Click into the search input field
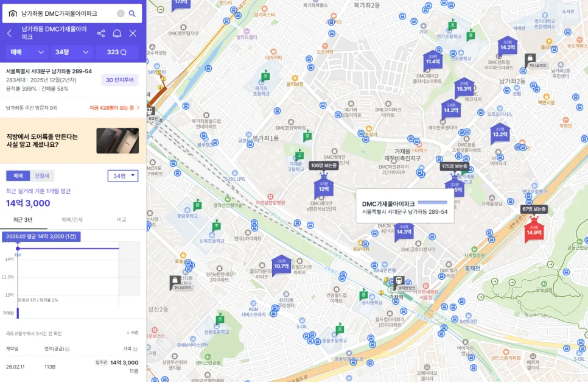This screenshot has width=588, height=382. (x=68, y=13)
